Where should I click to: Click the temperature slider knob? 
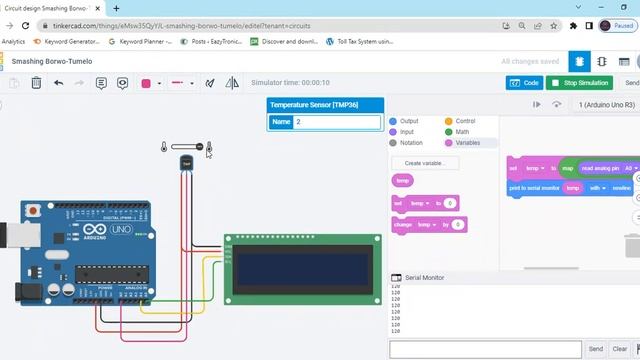point(200,147)
